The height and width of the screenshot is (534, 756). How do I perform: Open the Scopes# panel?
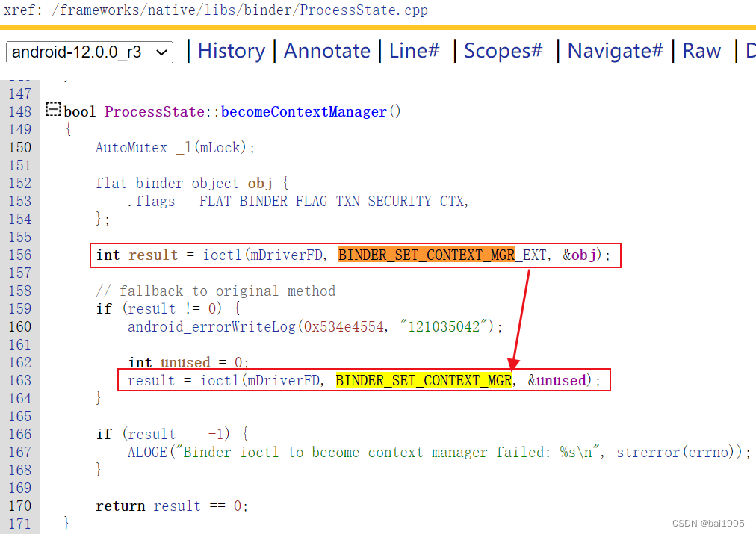pos(503,50)
